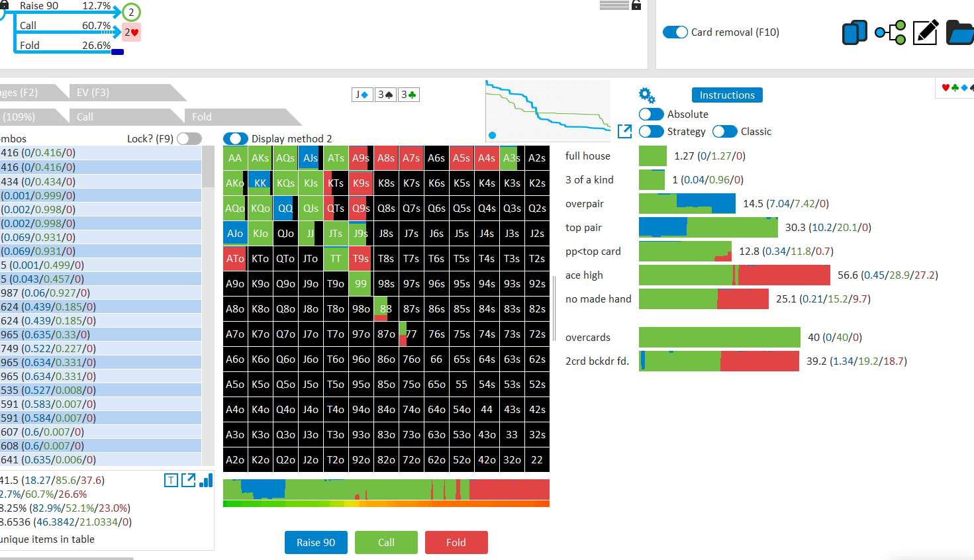Select the 88 cell in grid

[386, 309]
